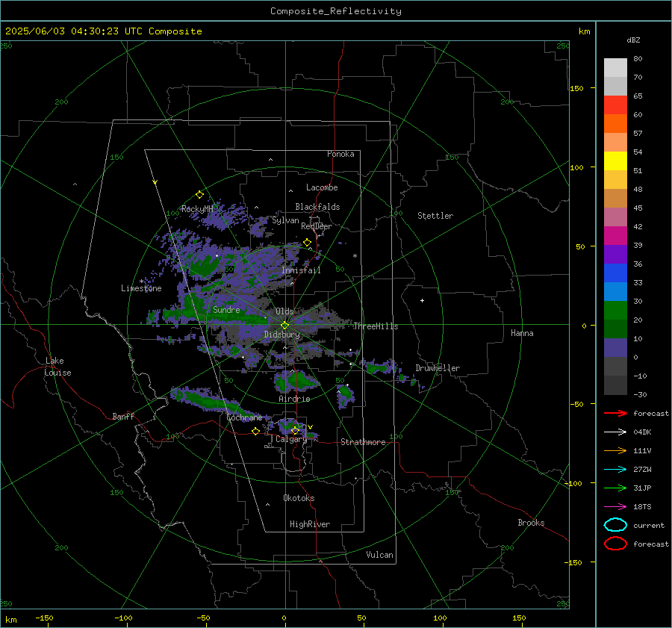
Task: Pick the purple swatch between 39 and 36
Action: pyautogui.click(x=615, y=254)
